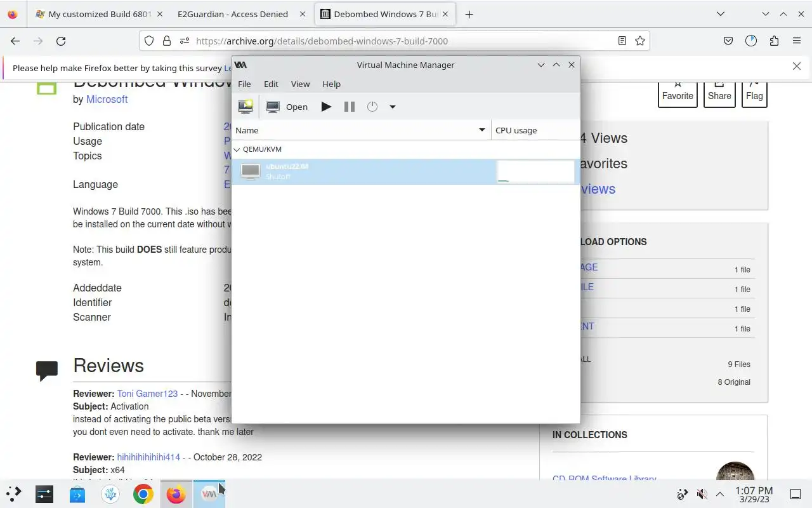Toggle the muted audio volume tray icon
This screenshot has width=812, height=508.
702,494
